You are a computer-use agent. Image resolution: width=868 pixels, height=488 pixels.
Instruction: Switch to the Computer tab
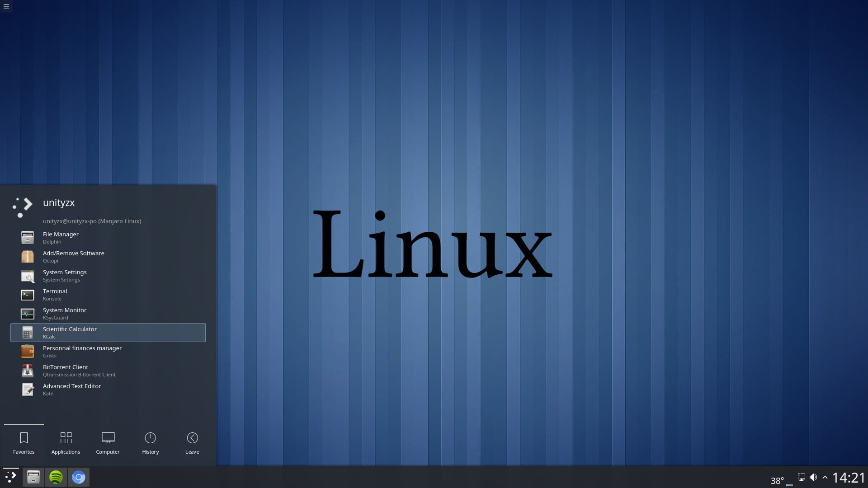click(108, 443)
